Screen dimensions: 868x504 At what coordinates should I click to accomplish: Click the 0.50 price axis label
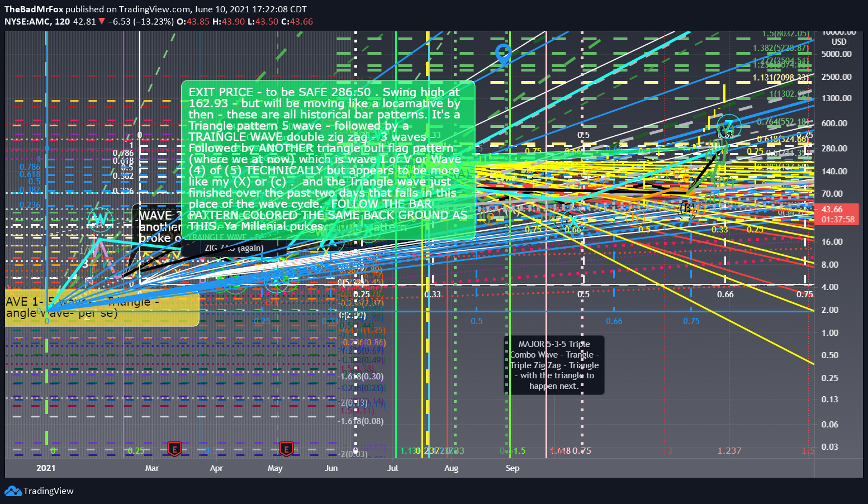point(830,355)
